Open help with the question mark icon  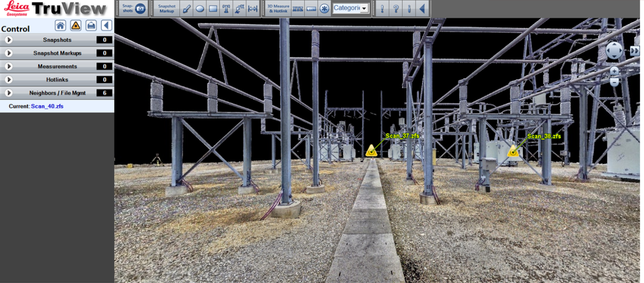[x=396, y=9]
